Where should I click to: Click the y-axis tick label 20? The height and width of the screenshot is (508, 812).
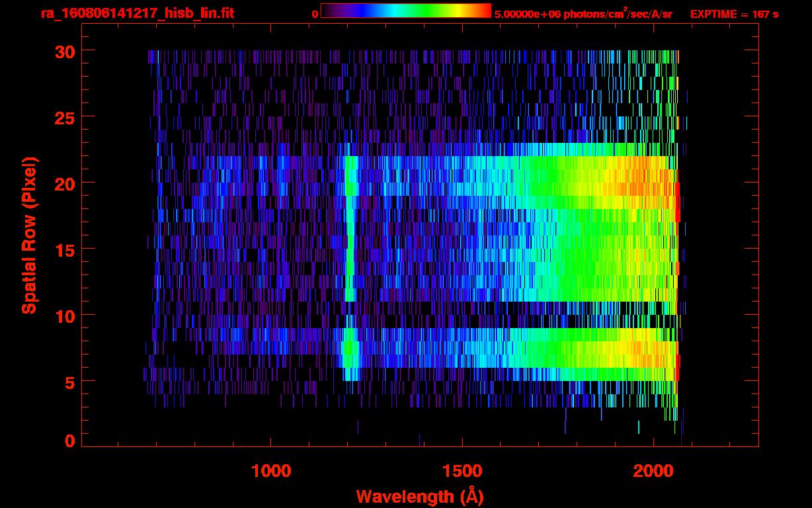click(63, 183)
